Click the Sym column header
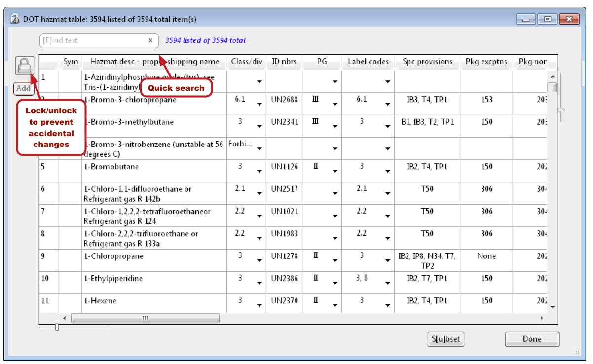Image resolution: width=593 pixels, height=364 pixels. point(71,62)
